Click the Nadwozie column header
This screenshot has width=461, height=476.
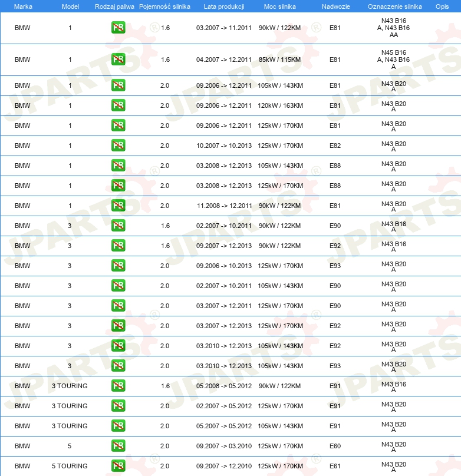[336, 6]
